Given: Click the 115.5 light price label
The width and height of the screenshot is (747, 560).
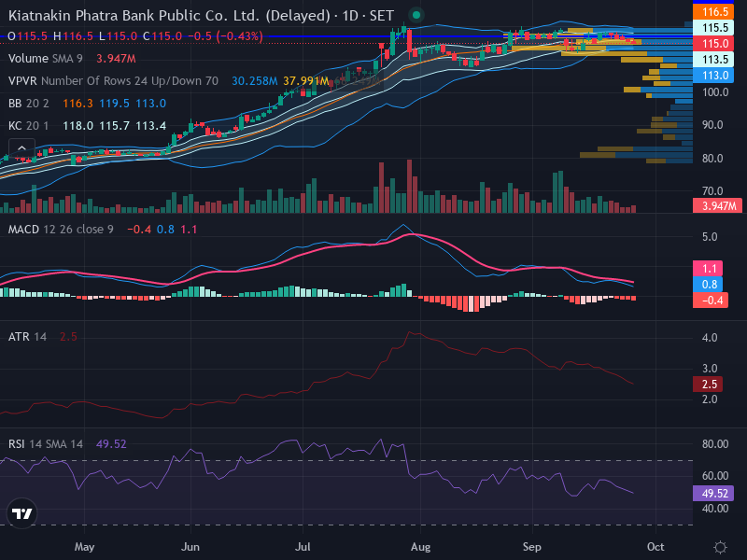Looking at the screenshot, I should pyautogui.click(x=713, y=28).
